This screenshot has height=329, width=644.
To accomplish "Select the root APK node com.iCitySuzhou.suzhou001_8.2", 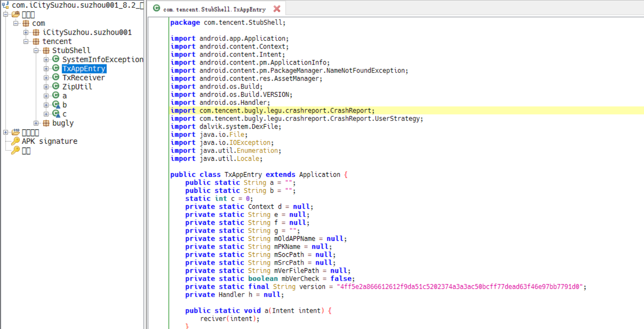I will point(78,5).
